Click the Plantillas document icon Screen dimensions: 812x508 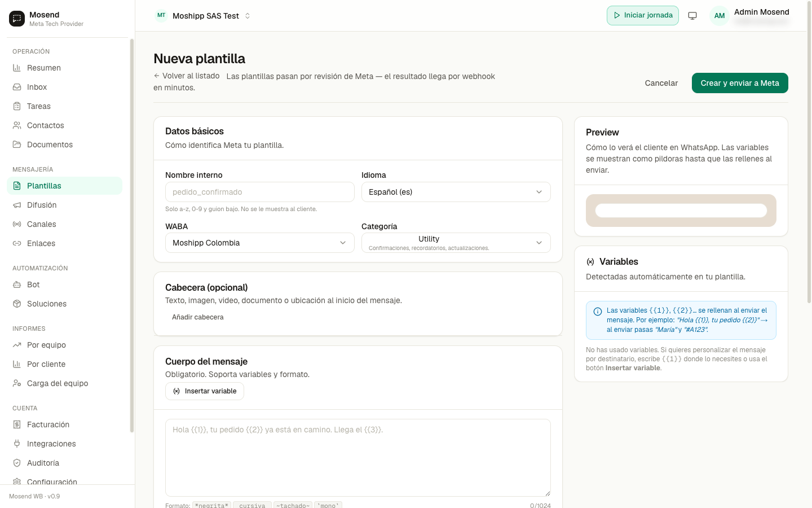[17, 186]
